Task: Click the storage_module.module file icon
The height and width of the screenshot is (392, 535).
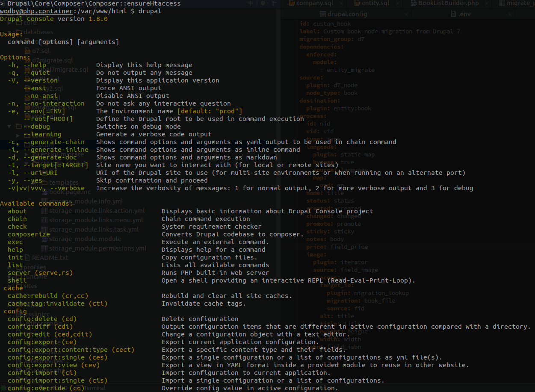Action: (x=44, y=239)
